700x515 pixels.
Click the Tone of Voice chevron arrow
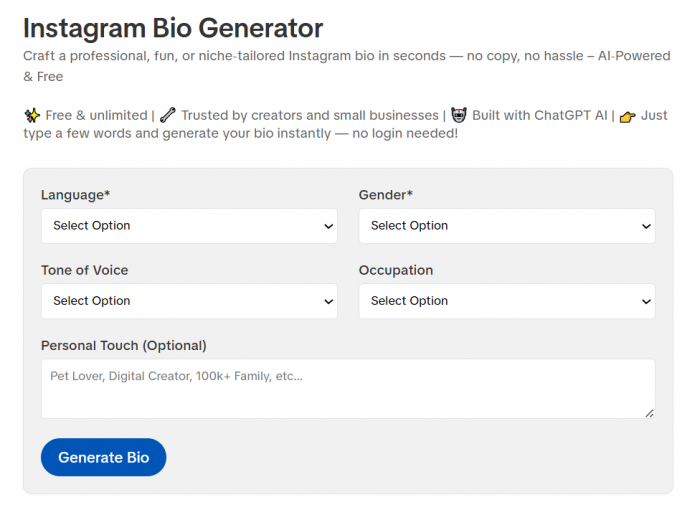[x=329, y=302]
